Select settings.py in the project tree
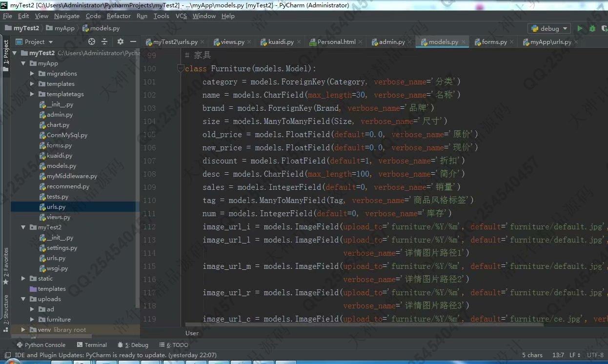Viewport: 608px width, 364px height. pyautogui.click(x=62, y=248)
